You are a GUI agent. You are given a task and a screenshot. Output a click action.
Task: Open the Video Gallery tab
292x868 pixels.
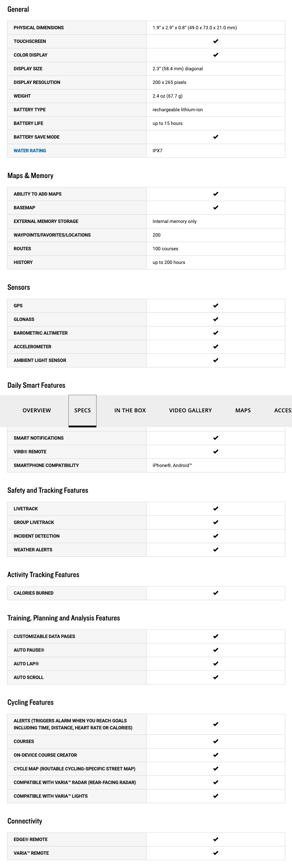tap(190, 410)
